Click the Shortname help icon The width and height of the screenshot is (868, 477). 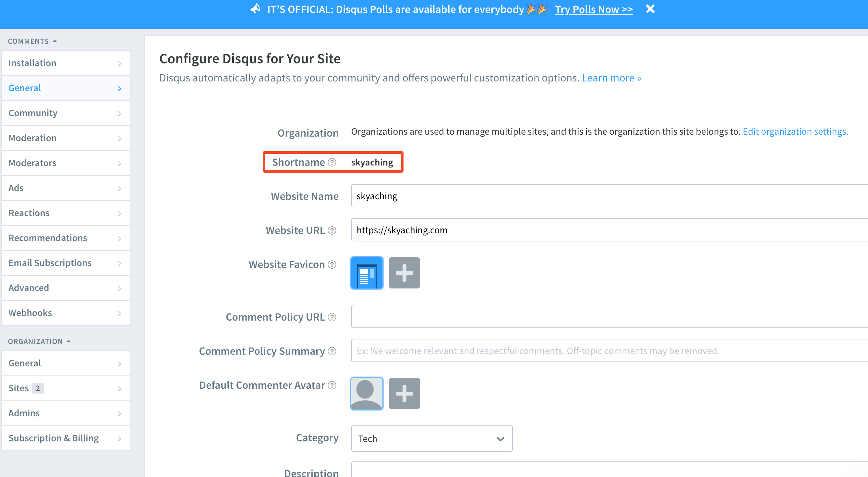pyautogui.click(x=332, y=163)
